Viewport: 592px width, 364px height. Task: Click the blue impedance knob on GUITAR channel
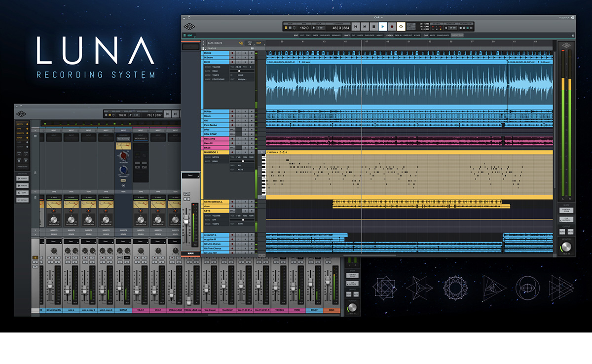[124, 170]
